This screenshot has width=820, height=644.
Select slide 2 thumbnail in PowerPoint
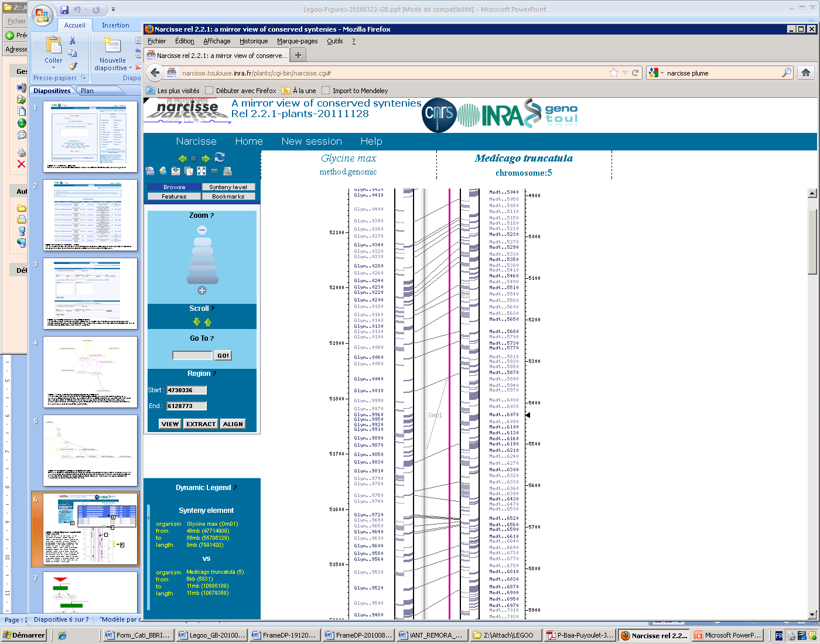tap(90, 215)
